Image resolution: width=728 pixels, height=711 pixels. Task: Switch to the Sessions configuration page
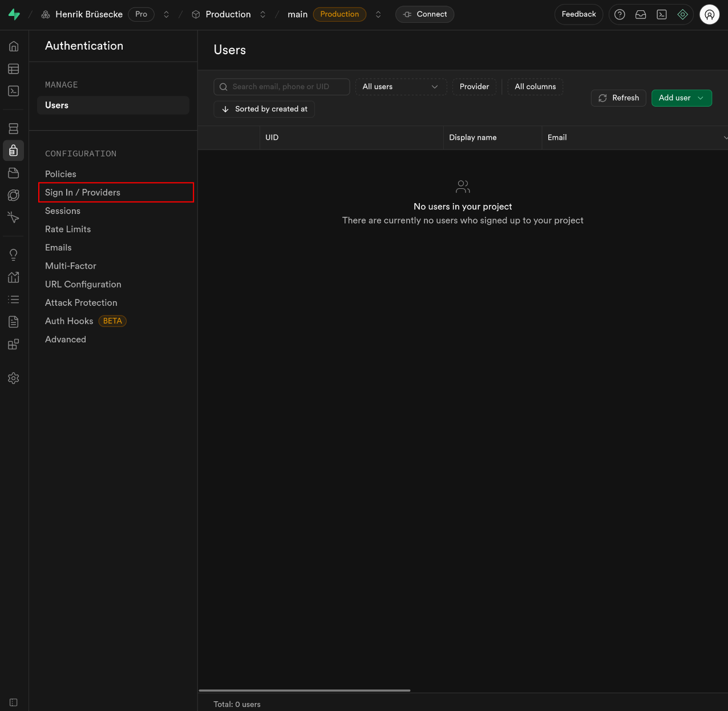[x=63, y=211]
